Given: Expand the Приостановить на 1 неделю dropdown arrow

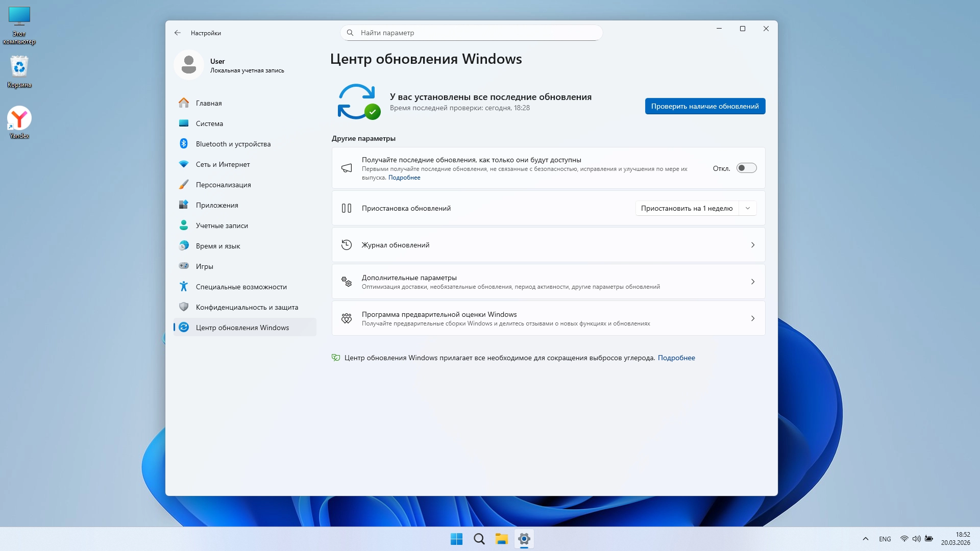Looking at the screenshot, I should [x=748, y=208].
